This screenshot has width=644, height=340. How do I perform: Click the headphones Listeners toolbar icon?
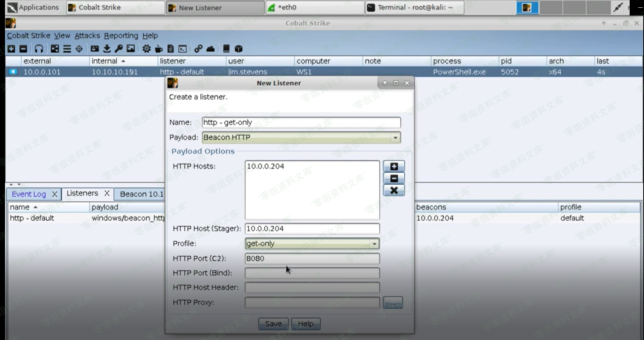pos(39,49)
